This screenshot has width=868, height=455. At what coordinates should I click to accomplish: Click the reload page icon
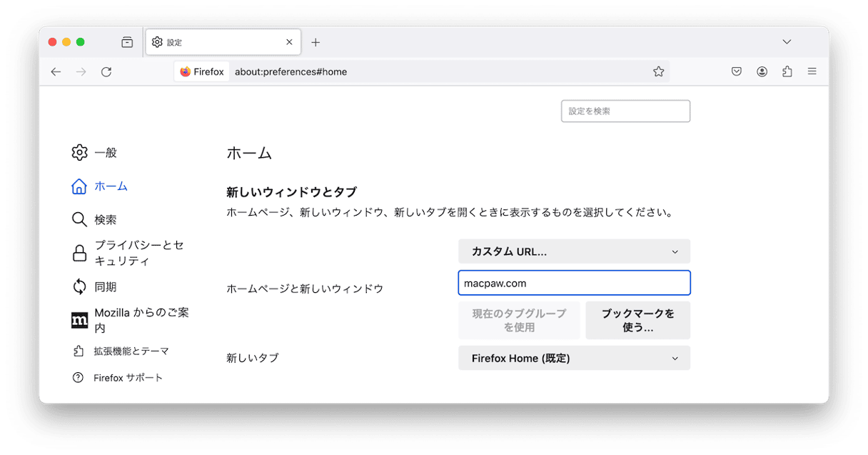[x=106, y=71]
